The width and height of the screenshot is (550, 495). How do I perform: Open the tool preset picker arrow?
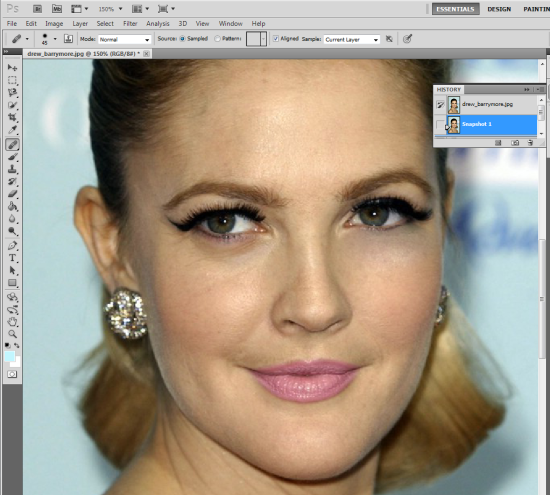(x=27, y=39)
